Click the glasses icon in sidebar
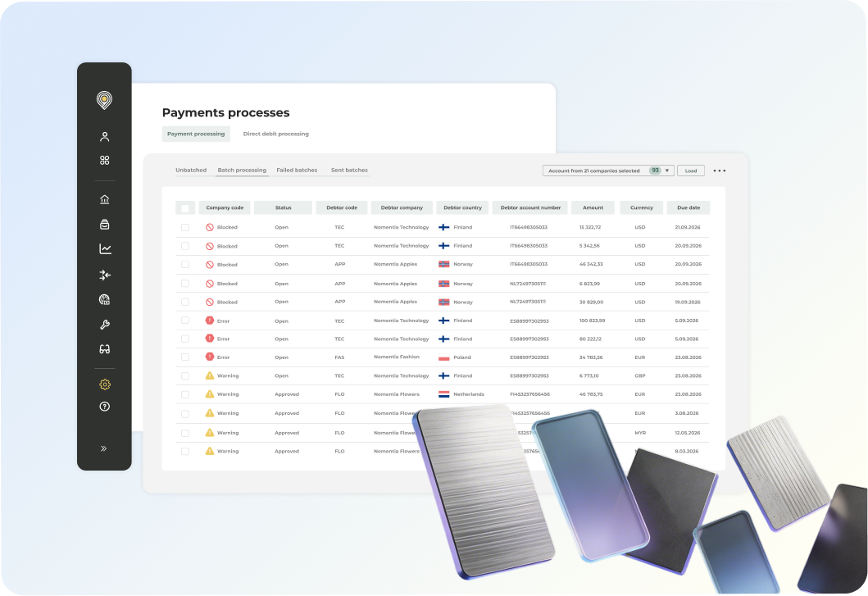 pos(104,349)
